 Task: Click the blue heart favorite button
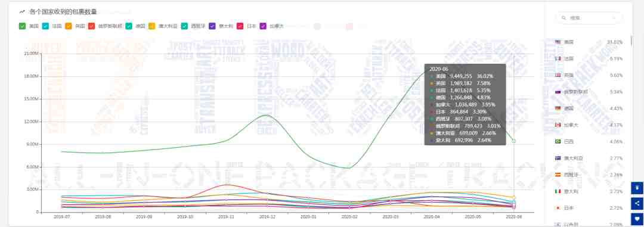[637, 219]
